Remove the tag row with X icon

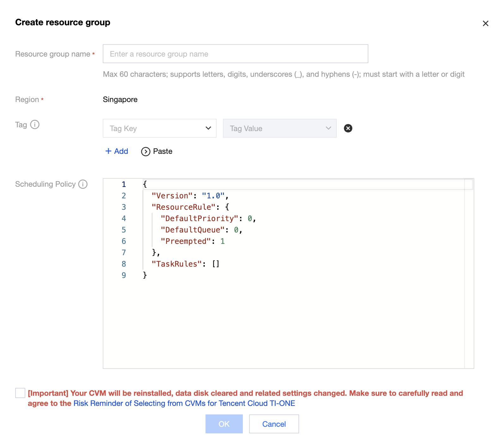pos(348,128)
